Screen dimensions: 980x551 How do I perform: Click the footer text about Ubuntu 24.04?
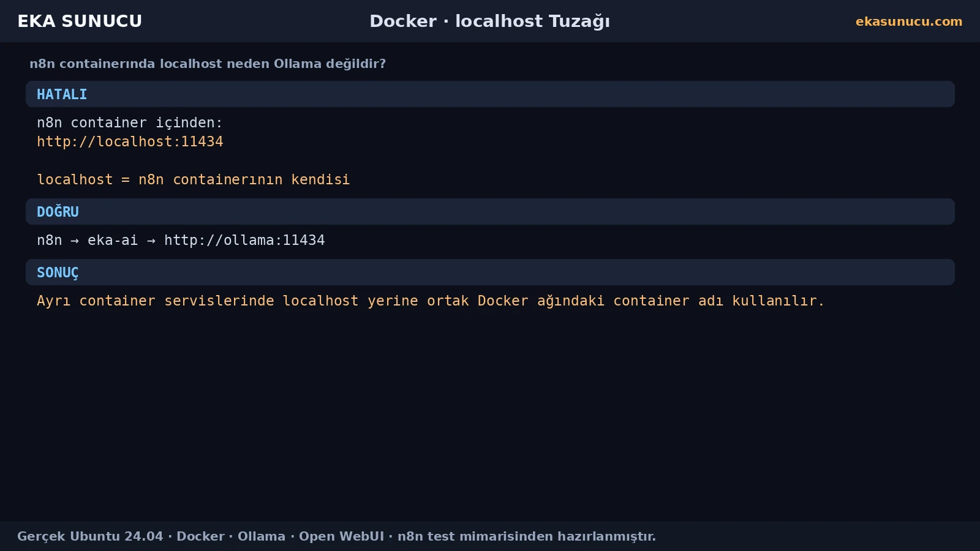tap(336, 536)
